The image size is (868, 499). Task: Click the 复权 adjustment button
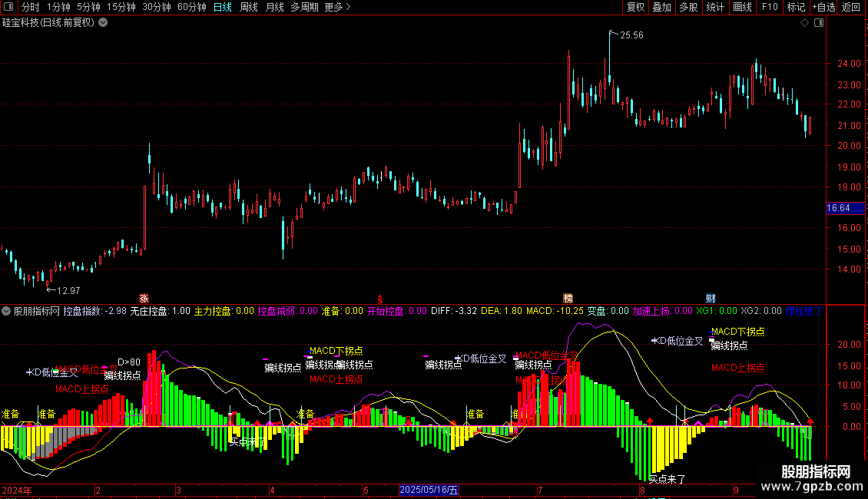click(635, 7)
